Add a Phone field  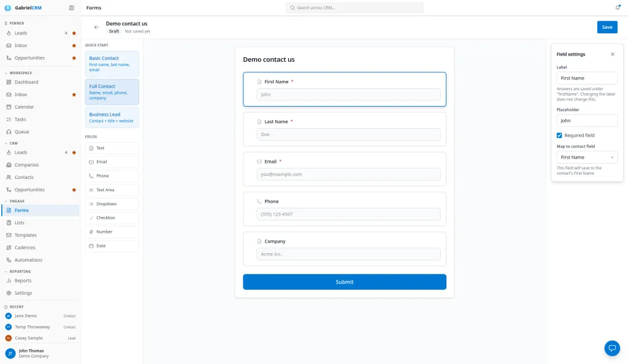(x=112, y=176)
